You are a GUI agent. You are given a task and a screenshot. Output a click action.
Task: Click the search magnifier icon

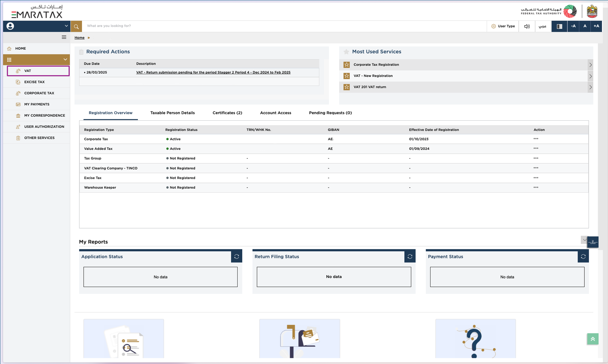[x=76, y=26]
